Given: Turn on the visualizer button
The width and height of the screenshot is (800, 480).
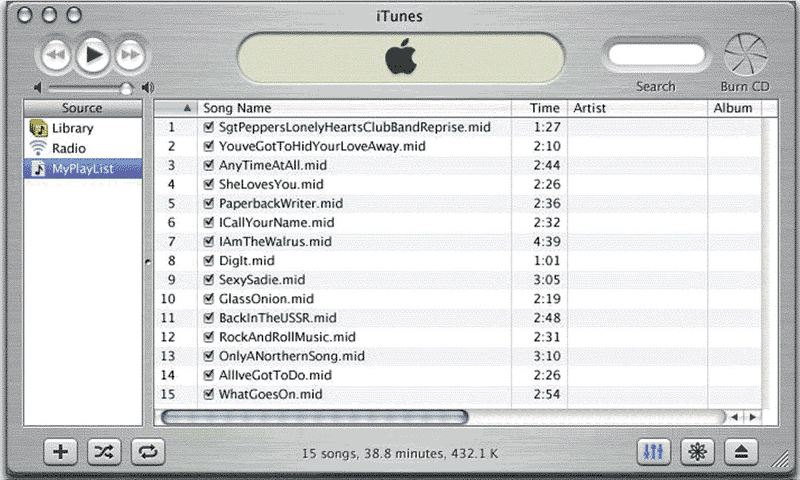Looking at the screenshot, I should click(697, 451).
